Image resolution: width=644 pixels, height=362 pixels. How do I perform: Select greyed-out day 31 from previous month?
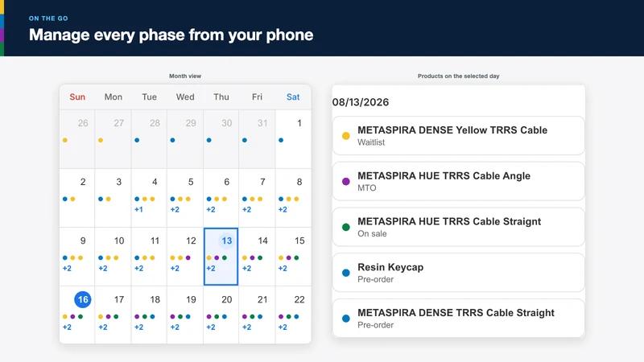pos(257,138)
